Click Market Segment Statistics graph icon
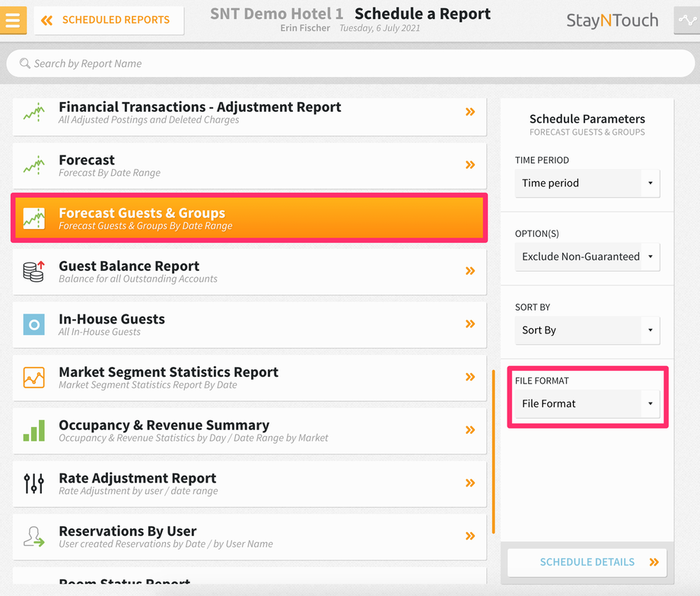This screenshot has width=700, height=596. click(34, 378)
